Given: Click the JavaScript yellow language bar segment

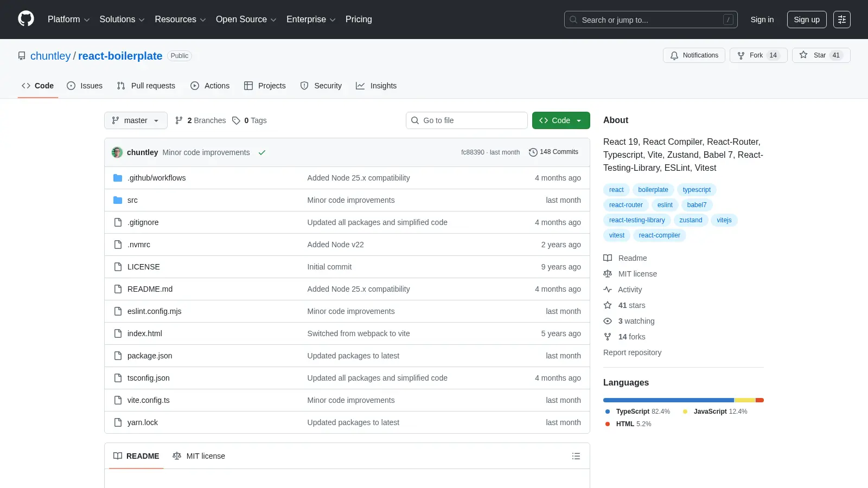Looking at the screenshot, I should [x=745, y=400].
